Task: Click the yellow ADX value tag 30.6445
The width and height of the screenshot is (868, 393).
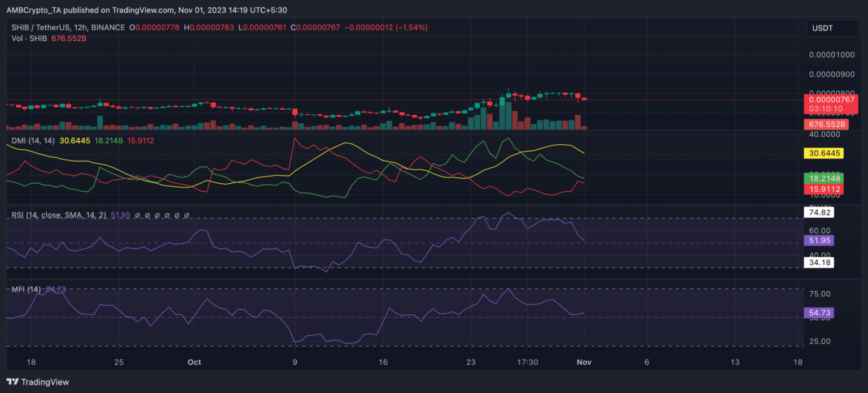Action: (x=824, y=153)
